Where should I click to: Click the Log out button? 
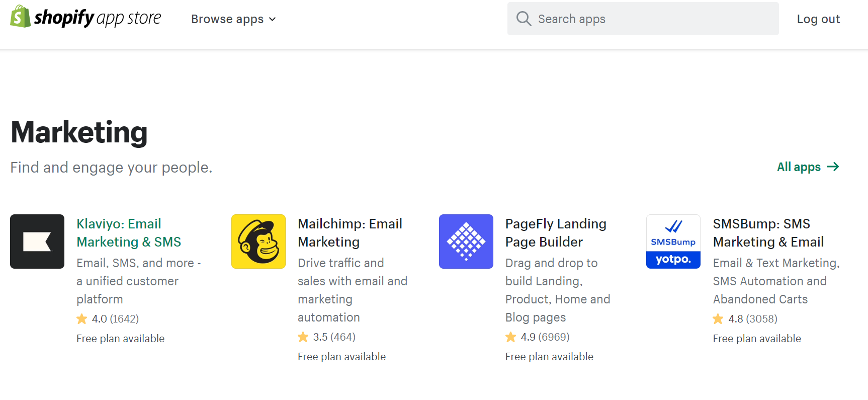(x=818, y=19)
